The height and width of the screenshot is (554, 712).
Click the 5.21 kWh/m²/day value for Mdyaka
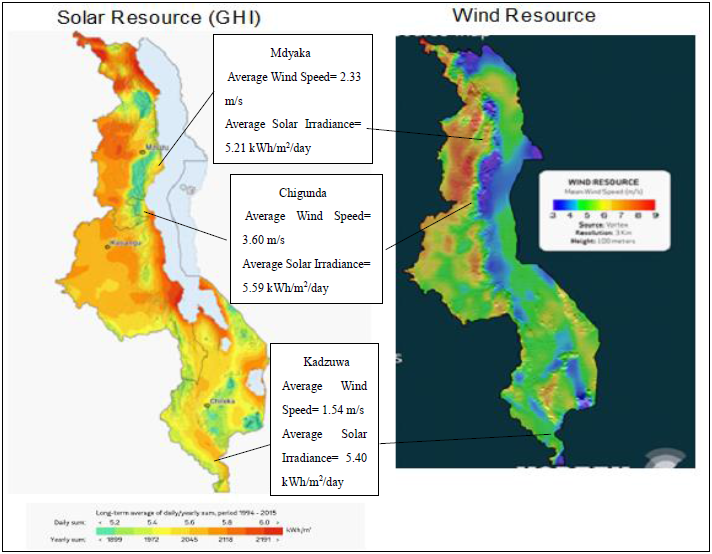pos(270,147)
